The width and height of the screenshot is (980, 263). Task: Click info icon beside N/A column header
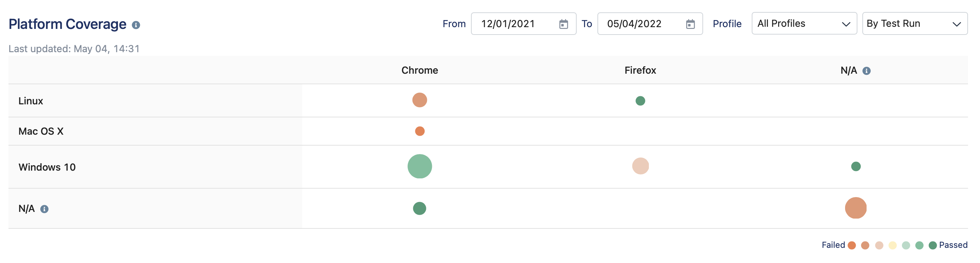866,71
